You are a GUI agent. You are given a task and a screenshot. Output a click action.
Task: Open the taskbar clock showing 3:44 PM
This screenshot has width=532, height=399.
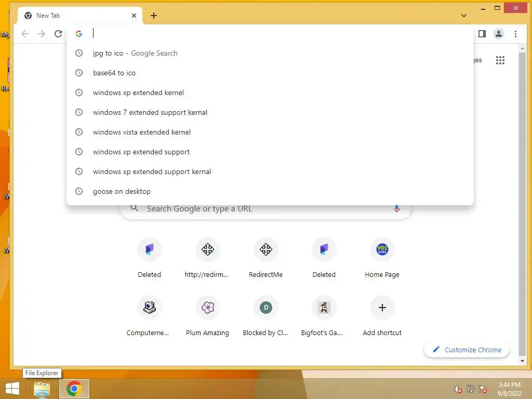[509, 389]
